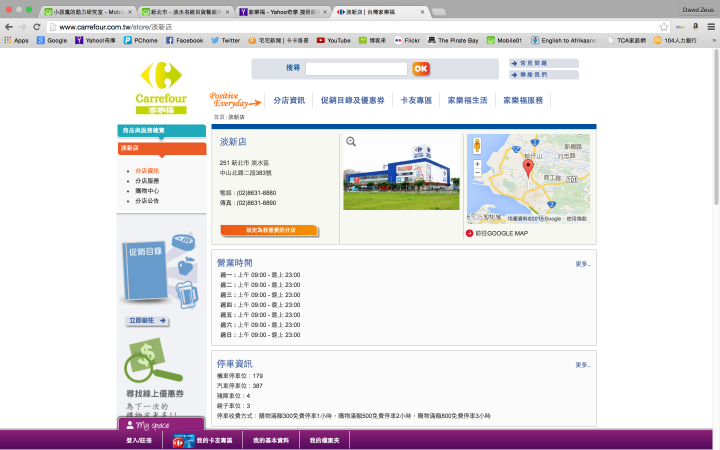This screenshot has height=450, width=720.
Task: Open the 促銷目錄及優惠券 menu
Action: pos(352,100)
